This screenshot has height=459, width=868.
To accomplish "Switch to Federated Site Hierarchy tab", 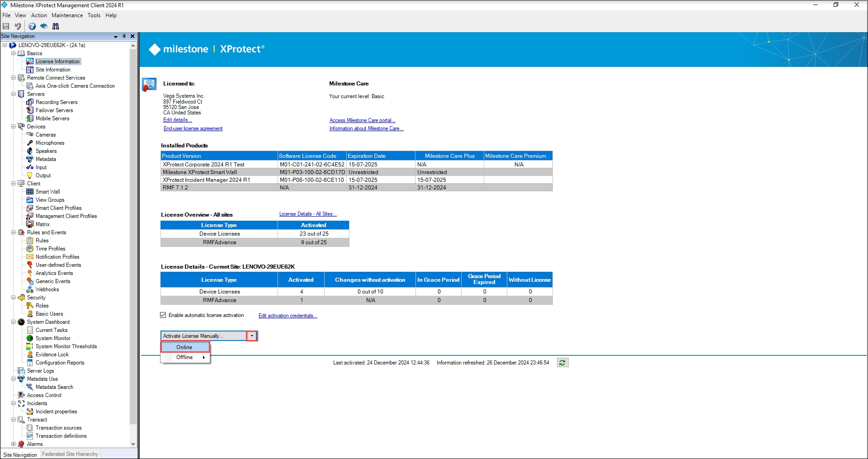I will [70, 454].
